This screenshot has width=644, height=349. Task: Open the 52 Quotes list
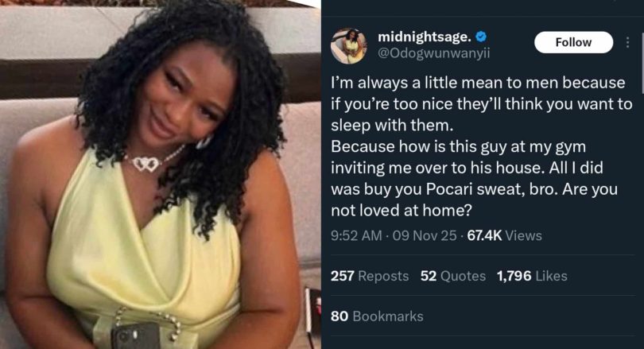[452, 276]
